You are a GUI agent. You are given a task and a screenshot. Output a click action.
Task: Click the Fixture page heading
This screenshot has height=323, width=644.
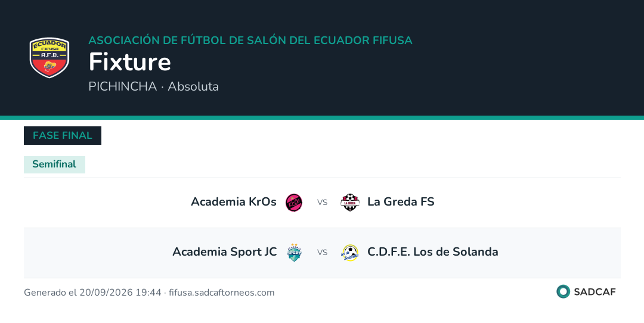tap(130, 62)
